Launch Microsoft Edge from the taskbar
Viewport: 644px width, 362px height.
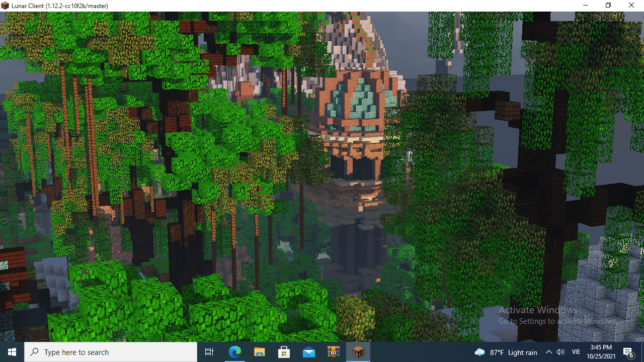235,352
